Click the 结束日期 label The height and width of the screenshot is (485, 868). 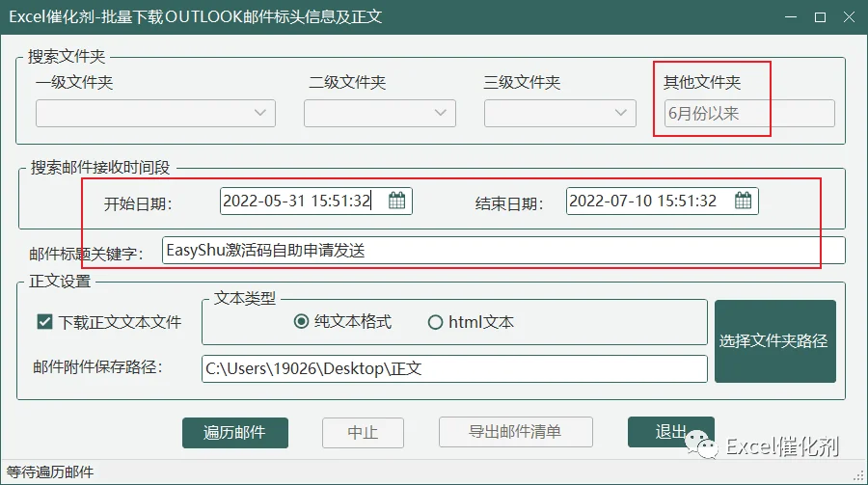(508, 203)
